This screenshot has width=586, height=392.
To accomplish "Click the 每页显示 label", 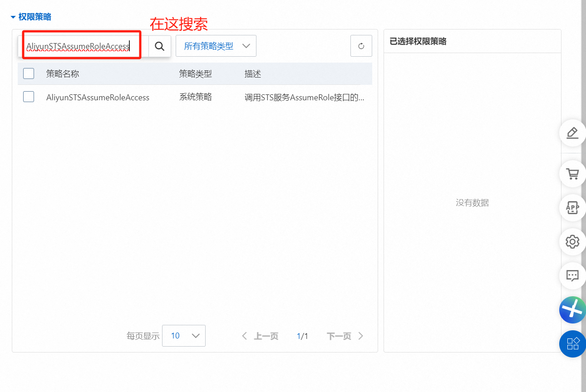I will coord(143,336).
